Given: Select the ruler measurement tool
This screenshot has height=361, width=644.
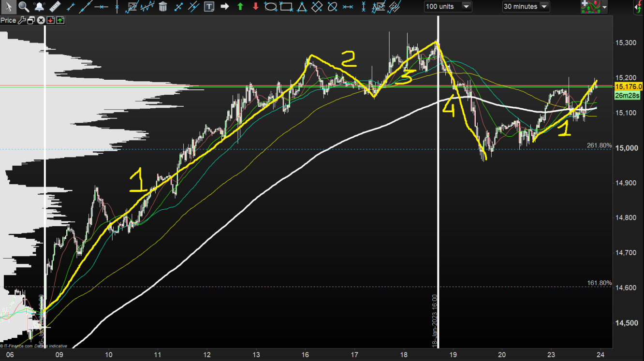Looking at the screenshot, I should (55, 7).
